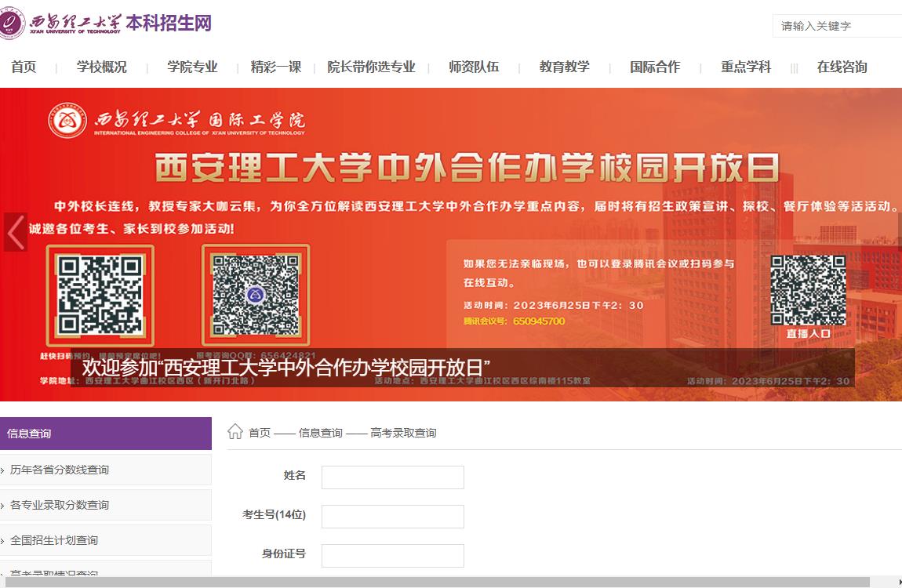The width and height of the screenshot is (902, 588).
Task: Open the 学院专业 menu
Action: coord(192,67)
